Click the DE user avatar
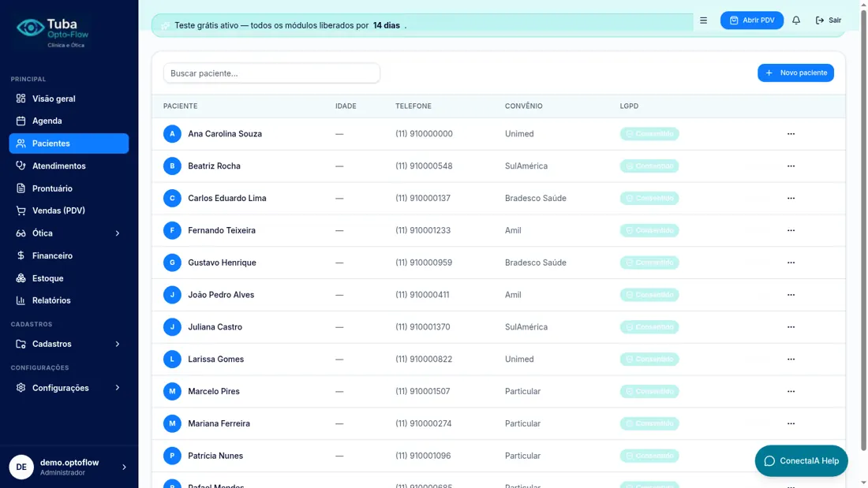The image size is (868, 488). 21,467
